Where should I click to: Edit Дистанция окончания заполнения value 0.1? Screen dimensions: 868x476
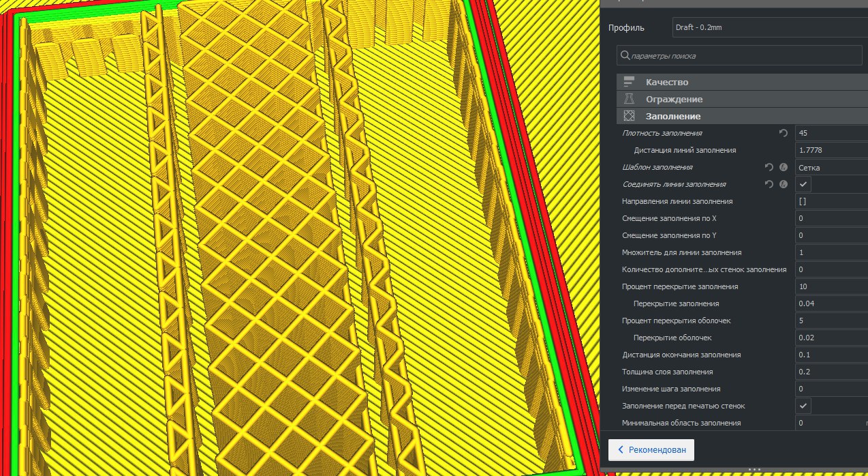(x=832, y=355)
